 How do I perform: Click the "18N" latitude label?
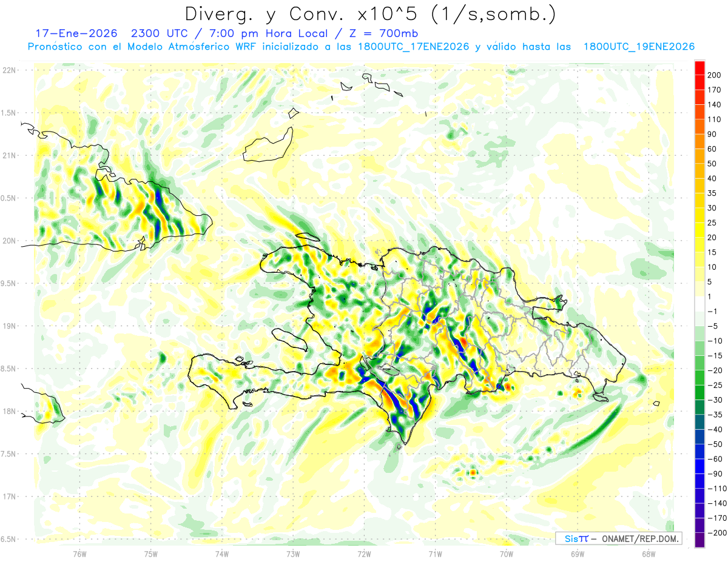click(10, 411)
